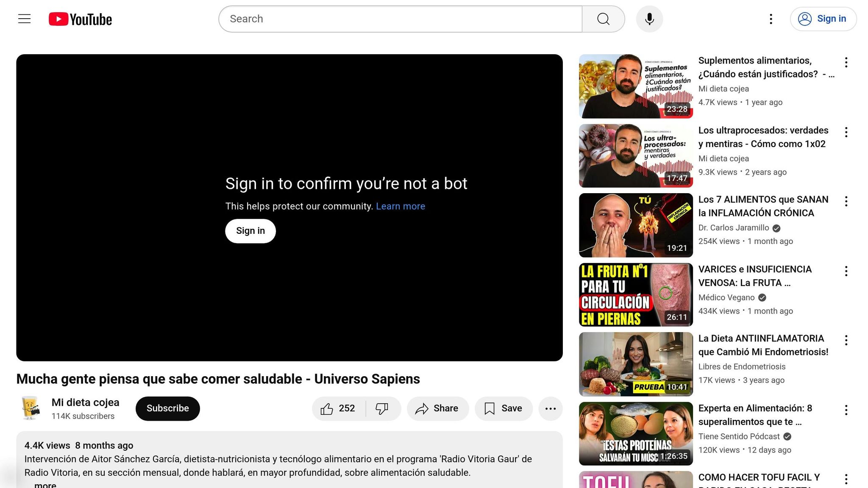Subscribe to Mi dieta cojea

[168, 409]
